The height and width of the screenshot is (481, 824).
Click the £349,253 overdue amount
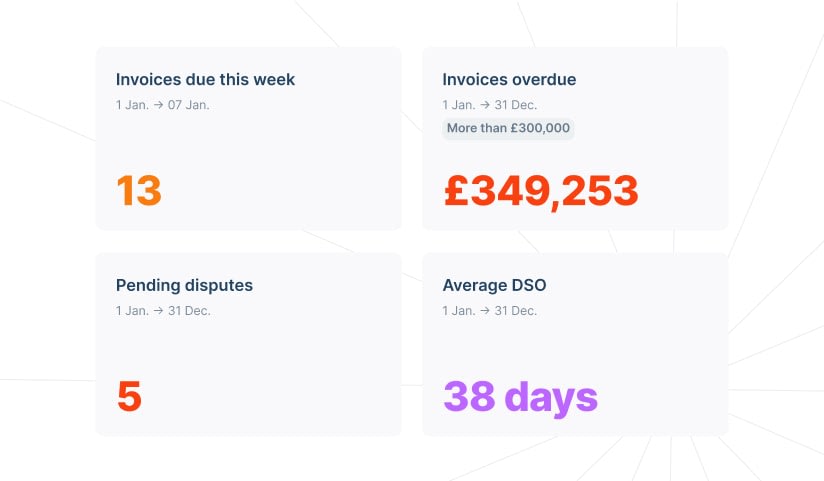[x=541, y=191]
